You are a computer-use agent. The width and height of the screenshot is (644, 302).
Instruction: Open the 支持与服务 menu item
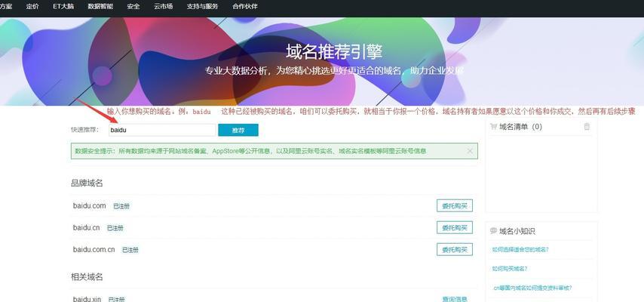coord(203,7)
